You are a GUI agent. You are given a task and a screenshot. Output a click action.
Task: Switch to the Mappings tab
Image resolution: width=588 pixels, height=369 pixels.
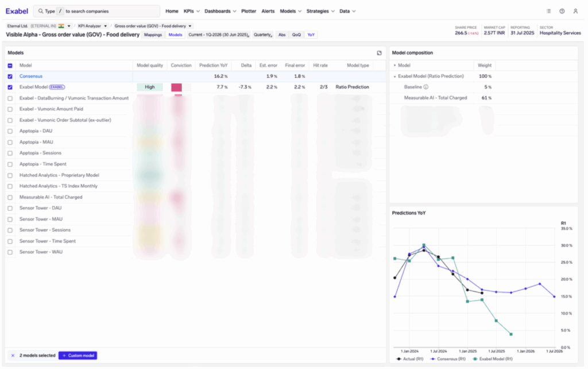coord(153,35)
